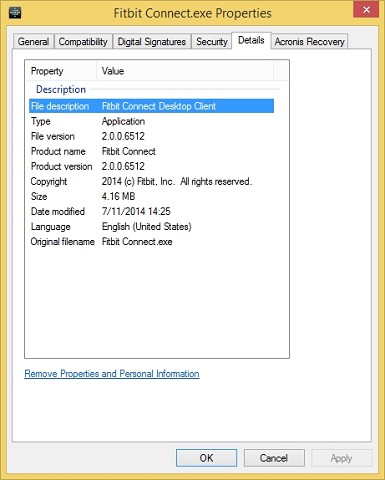Open Remove Properties and Personal Information link
This screenshot has height=480, width=385.
tap(112, 374)
